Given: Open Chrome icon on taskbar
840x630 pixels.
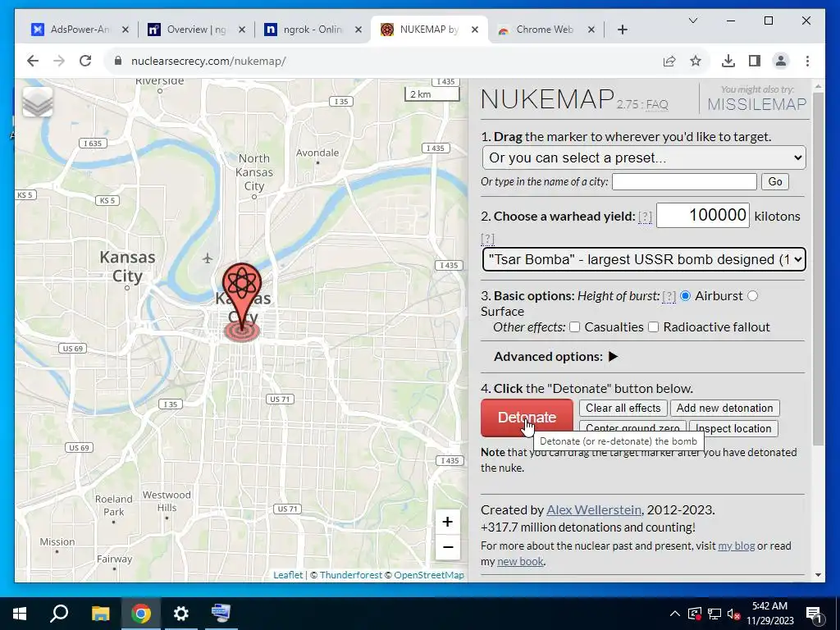Looking at the screenshot, I should [140, 614].
